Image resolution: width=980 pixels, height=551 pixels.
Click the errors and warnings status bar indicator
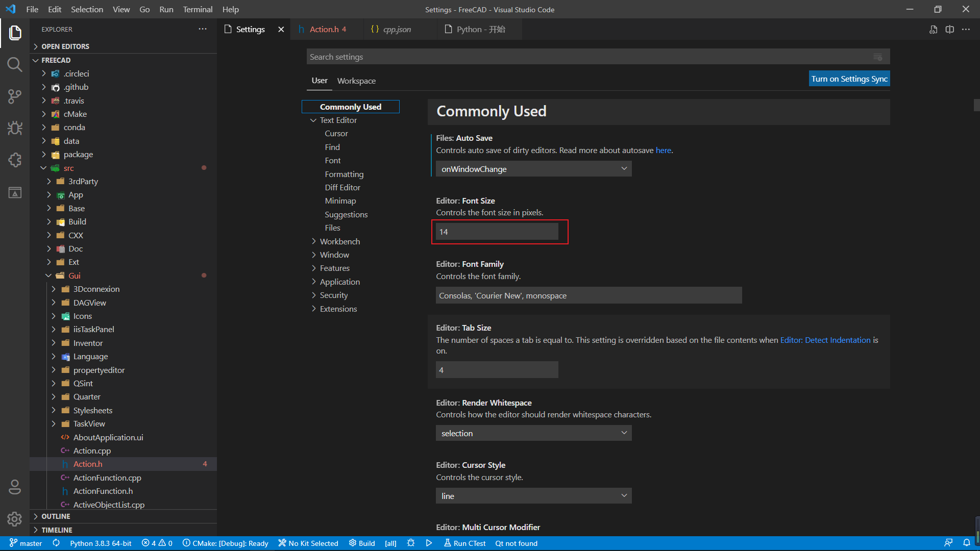[x=157, y=543]
